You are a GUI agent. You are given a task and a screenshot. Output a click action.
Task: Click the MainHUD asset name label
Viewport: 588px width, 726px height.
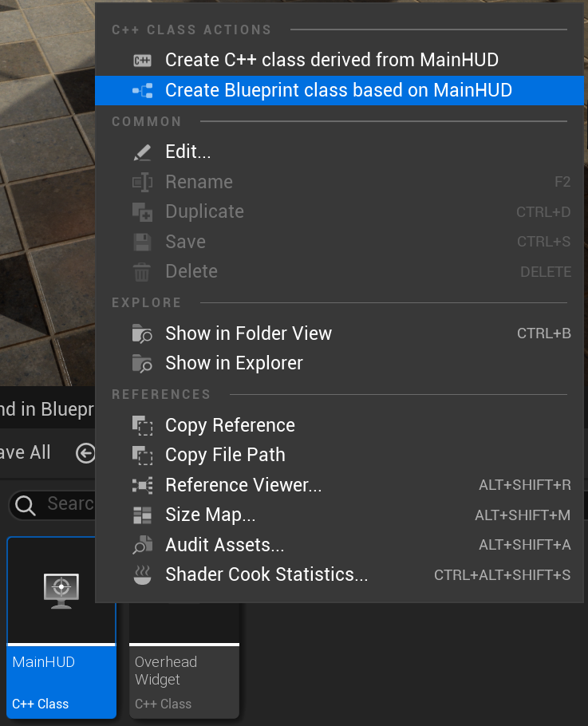(44, 662)
